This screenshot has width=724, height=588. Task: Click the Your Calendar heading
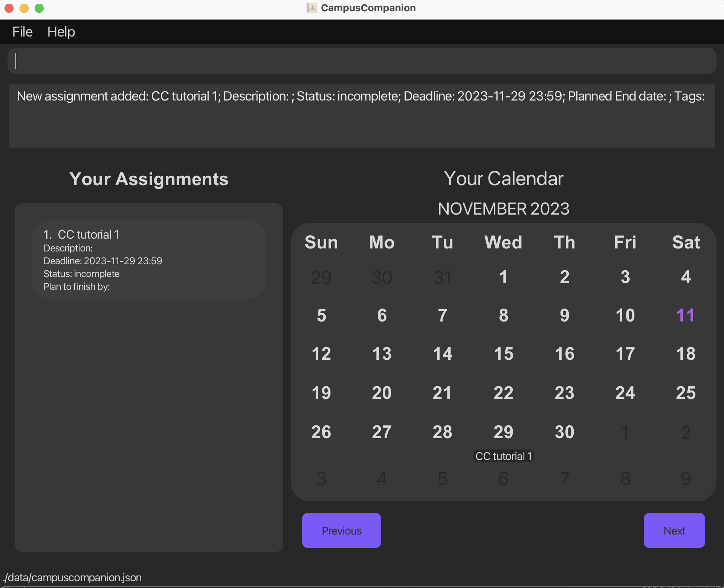(503, 178)
